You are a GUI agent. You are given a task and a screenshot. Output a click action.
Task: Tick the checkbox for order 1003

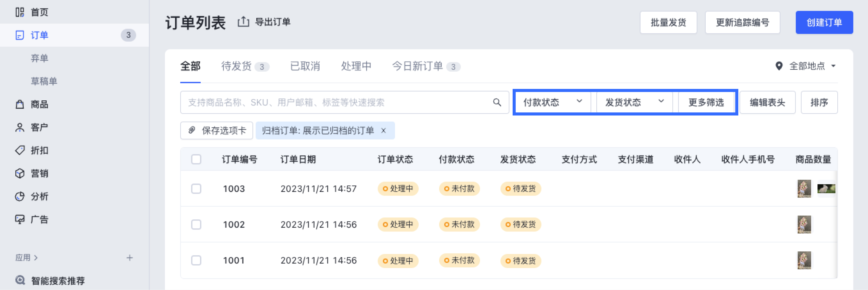196,189
